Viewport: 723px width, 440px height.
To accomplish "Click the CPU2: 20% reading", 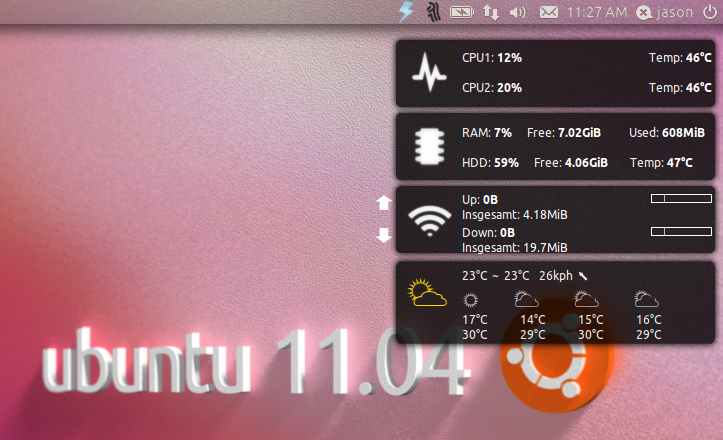I will (x=492, y=88).
